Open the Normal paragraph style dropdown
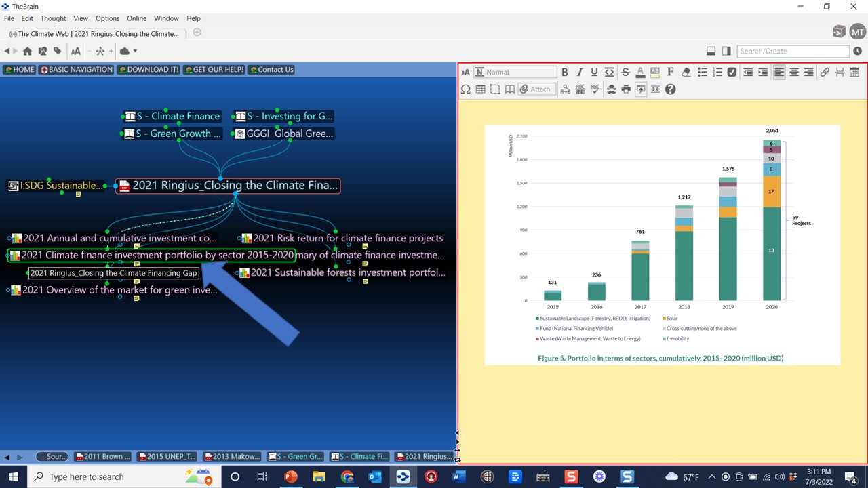868x488 pixels. point(515,72)
